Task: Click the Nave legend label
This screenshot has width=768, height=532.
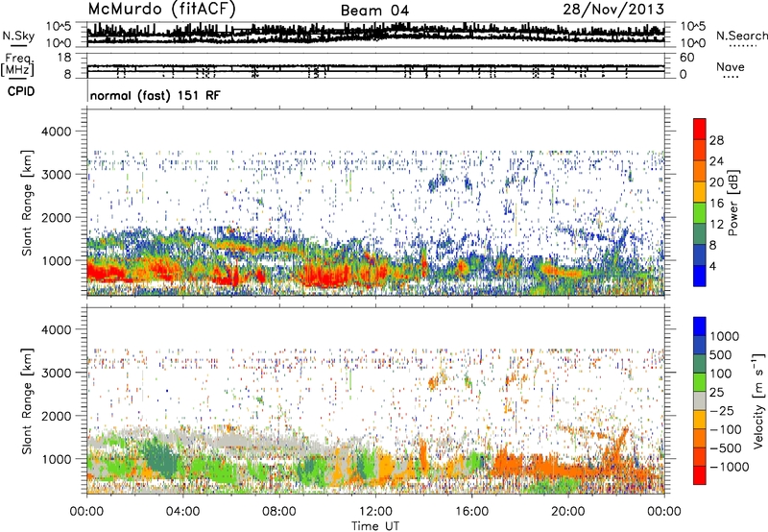Action: [730, 66]
